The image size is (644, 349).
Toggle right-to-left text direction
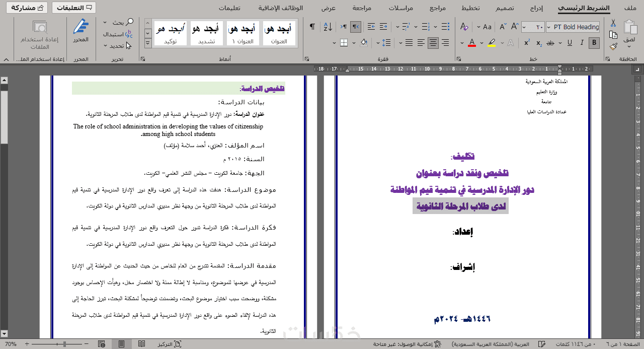[356, 27]
